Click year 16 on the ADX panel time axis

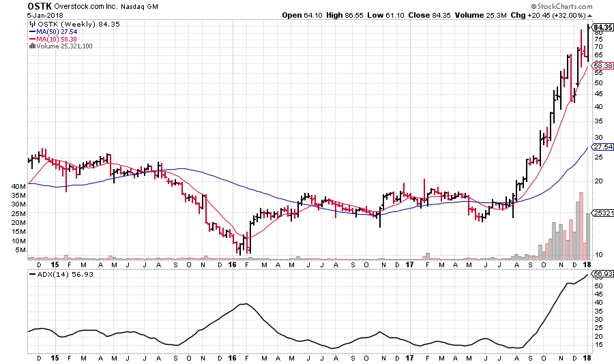click(x=233, y=358)
